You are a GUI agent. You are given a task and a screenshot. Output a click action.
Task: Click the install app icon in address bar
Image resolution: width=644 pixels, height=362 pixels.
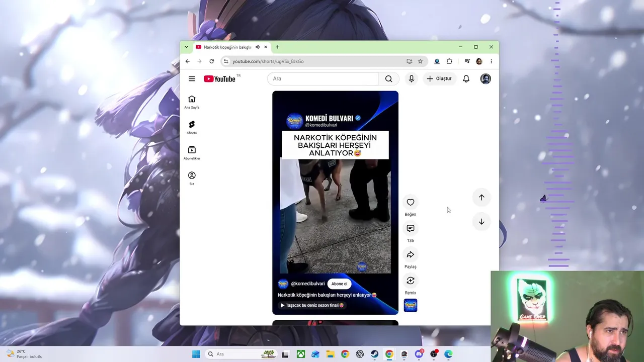tap(410, 61)
